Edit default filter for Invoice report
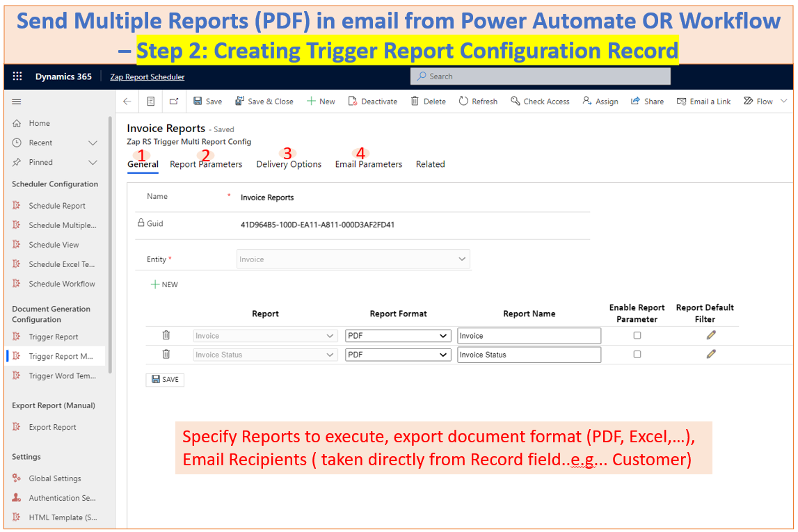Viewport: 798px width, 532px height. 710,335
